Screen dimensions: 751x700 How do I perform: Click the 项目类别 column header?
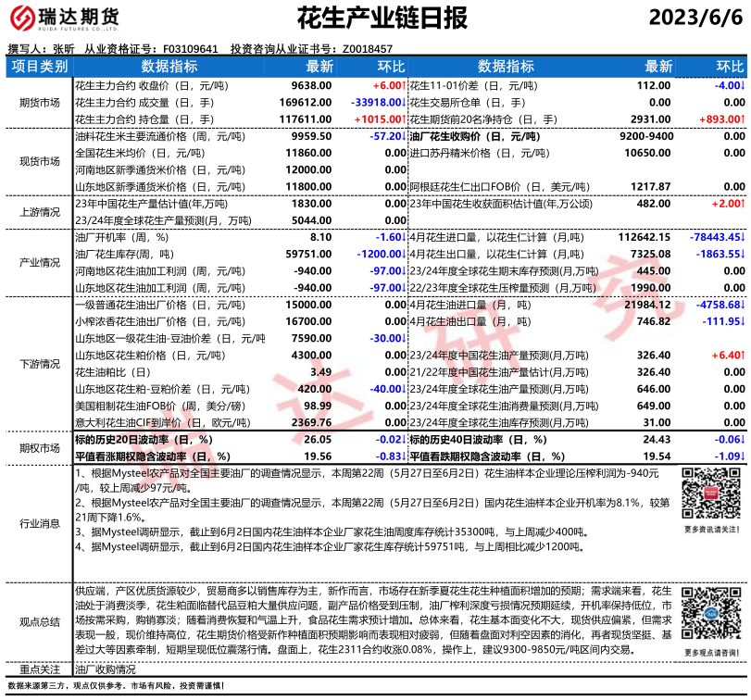pyautogui.click(x=39, y=67)
